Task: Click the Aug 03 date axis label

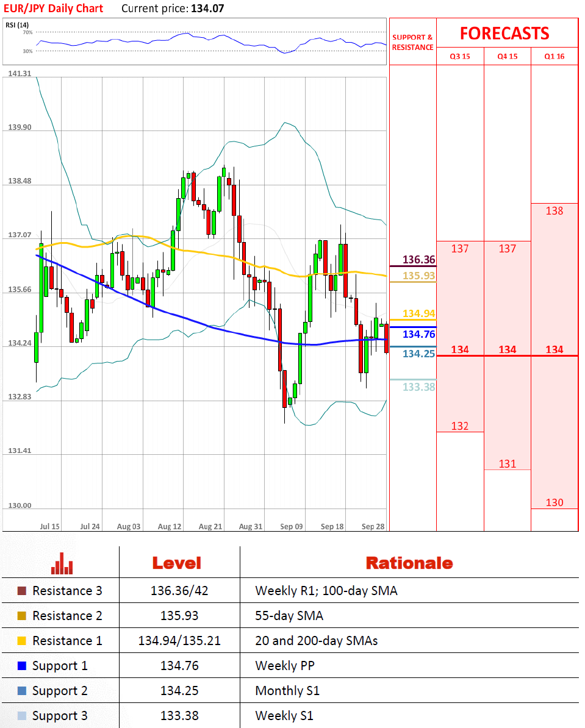Action: pyautogui.click(x=129, y=527)
